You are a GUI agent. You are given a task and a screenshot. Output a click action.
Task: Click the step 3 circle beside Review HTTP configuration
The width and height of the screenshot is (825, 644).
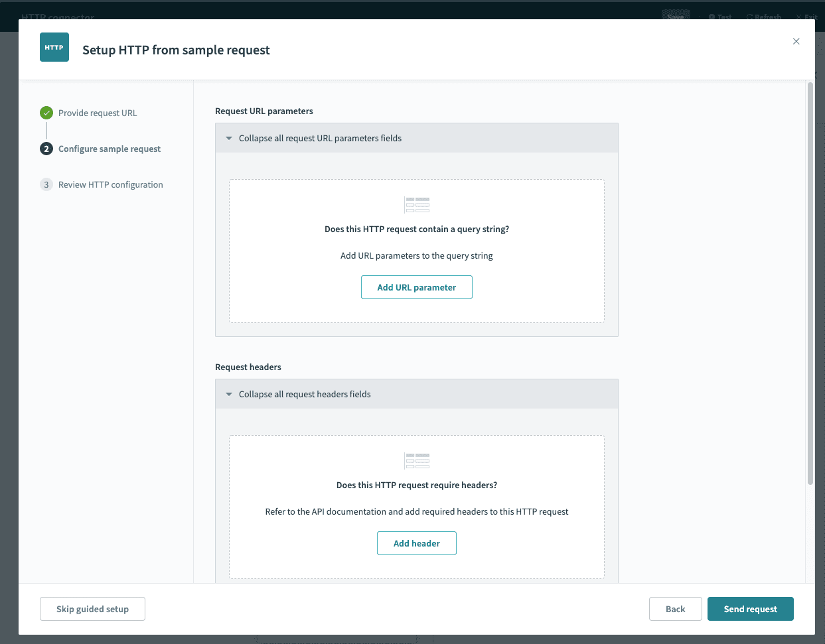point(46,184)
